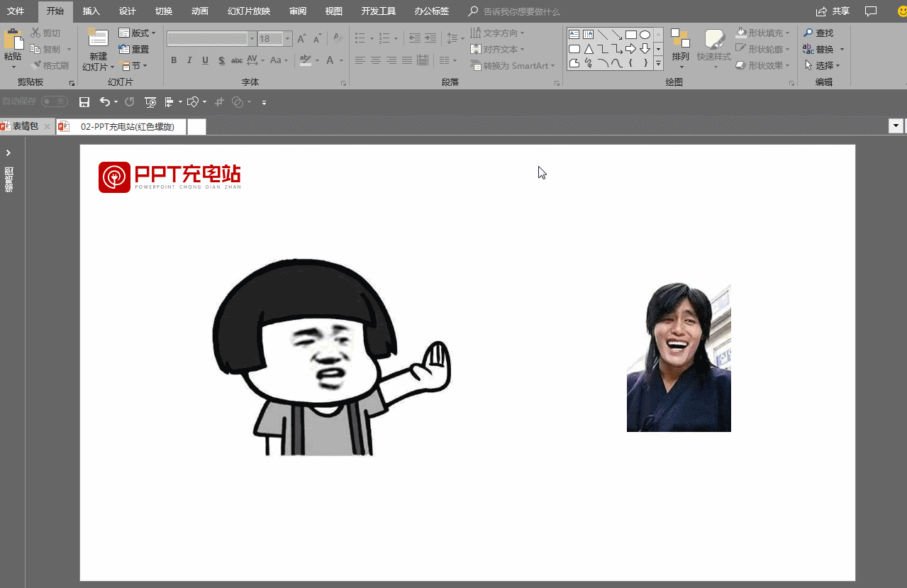Screen dimensions: 907x588
Task: Expand the shapes gallery More arrow
Action: (658, 63)
